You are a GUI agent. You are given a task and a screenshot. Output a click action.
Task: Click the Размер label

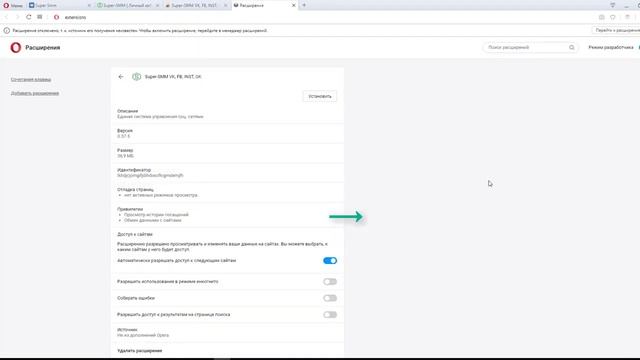tap(125, 150)
